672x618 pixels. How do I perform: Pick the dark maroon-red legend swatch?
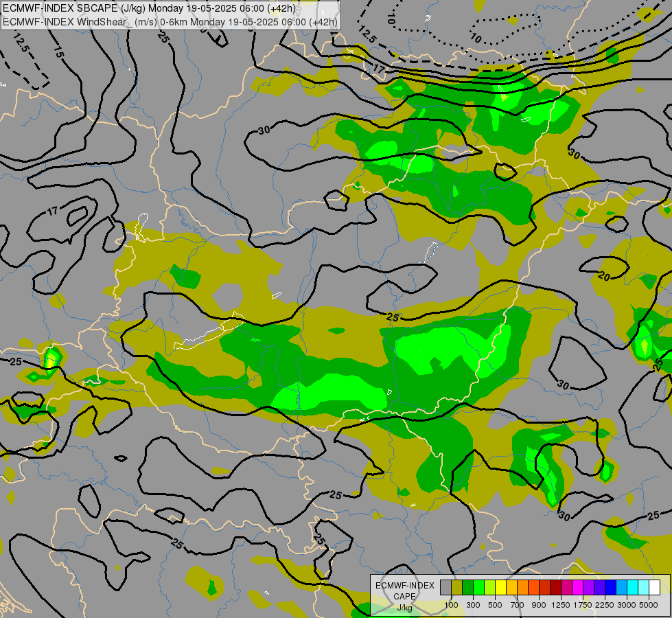(x=555, y=588)
